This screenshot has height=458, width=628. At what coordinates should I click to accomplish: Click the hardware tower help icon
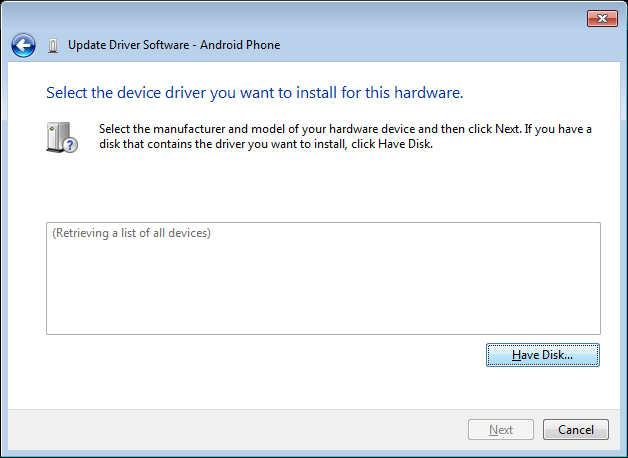click(62, 137)
